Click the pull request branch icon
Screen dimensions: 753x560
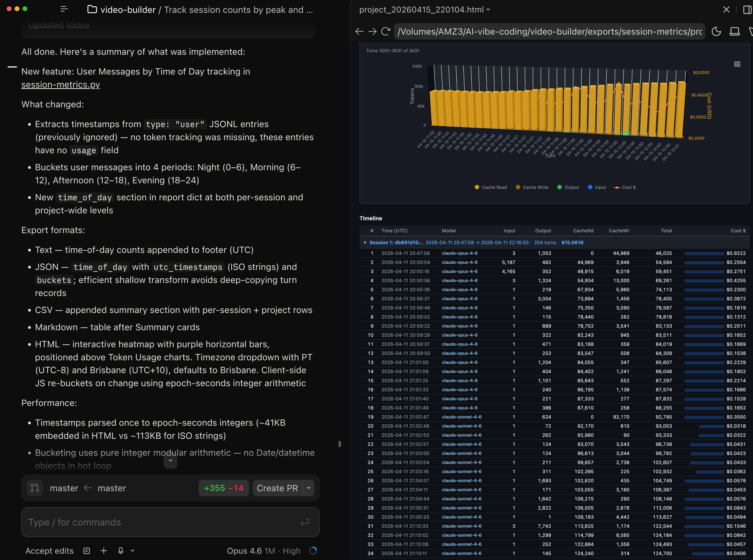pyautogui.click(x=35, y=488)
